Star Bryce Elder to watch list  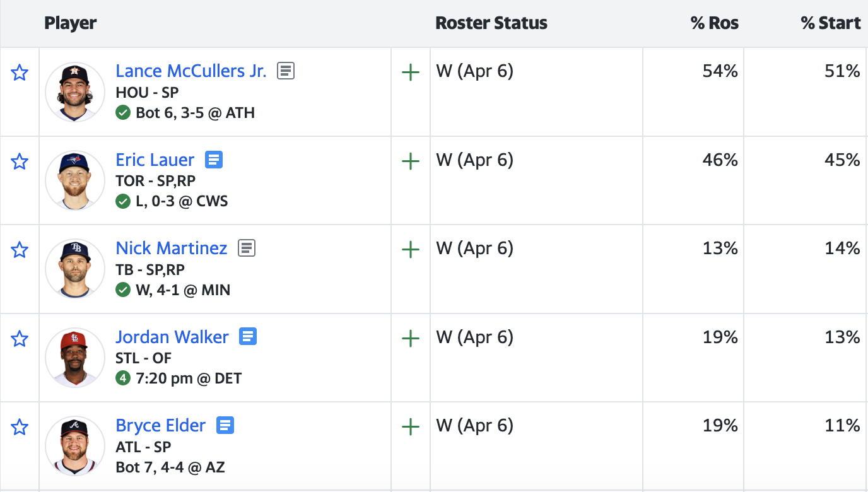(x=20, y=428)
